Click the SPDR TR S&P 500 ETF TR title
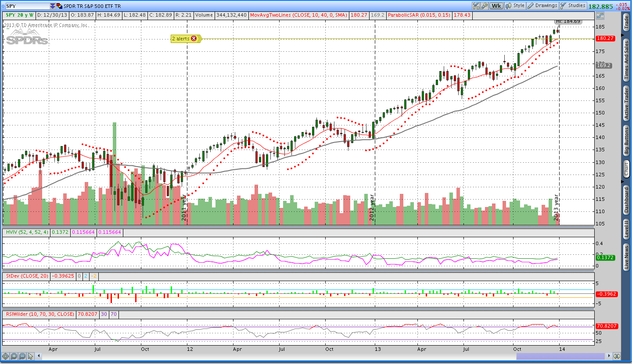632x364 pixels. [x=93, y=6]
